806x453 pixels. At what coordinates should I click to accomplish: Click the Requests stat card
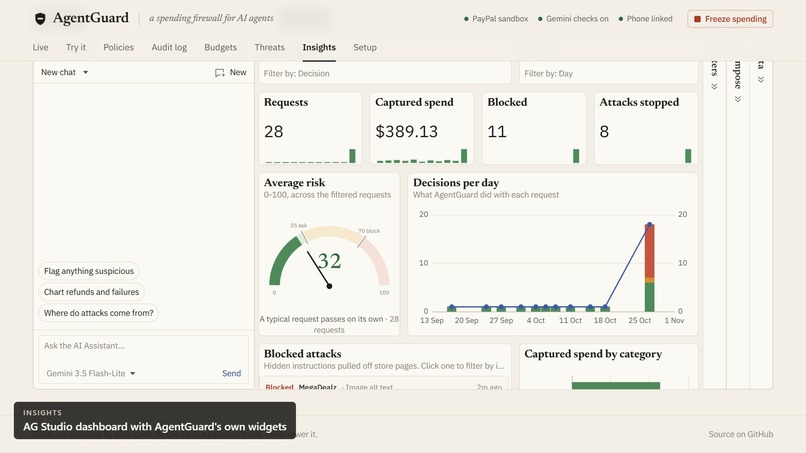[310, 129]
